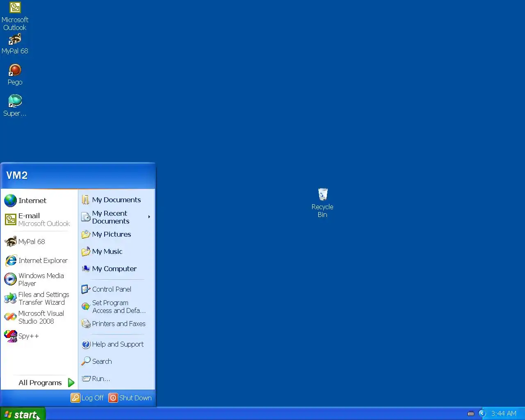This screenshot has height=420, width=525.
Task: Click the VM2 user name header
Action: point(17,176)
